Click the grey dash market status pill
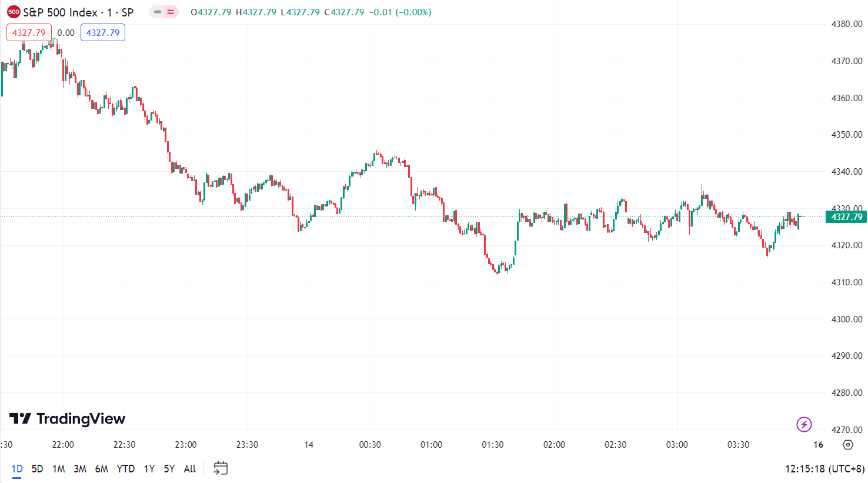This screenshot has height=483, width=868. click(157, 12)
